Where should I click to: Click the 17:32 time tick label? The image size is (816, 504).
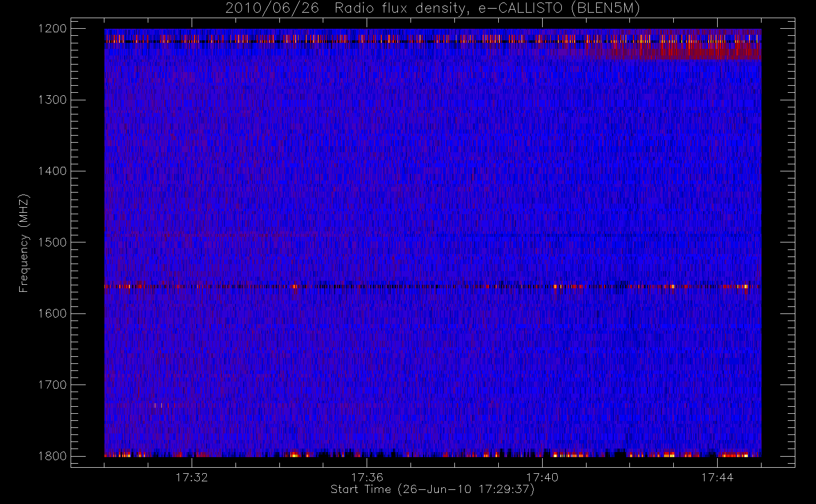point(192,477)
